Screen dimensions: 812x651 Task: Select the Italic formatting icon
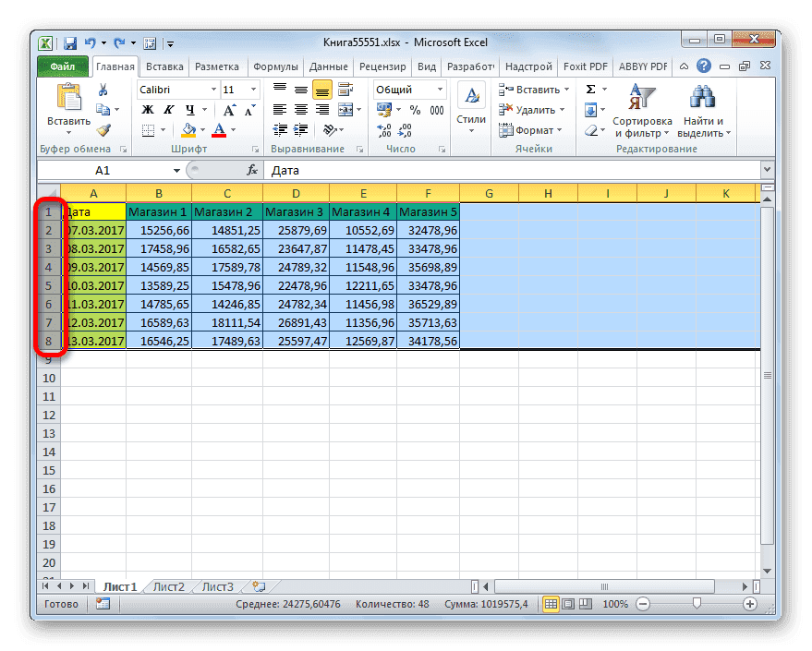(167, 108)
